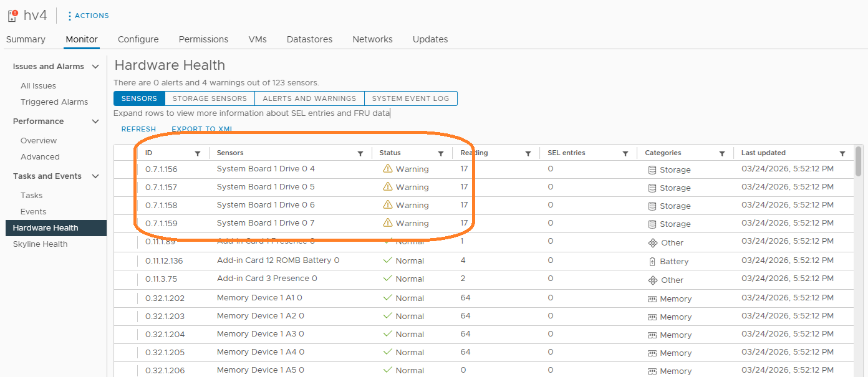Screen dimensions: 868x377
Task: Click the Status column filter icon
Action: click(441, 153)
